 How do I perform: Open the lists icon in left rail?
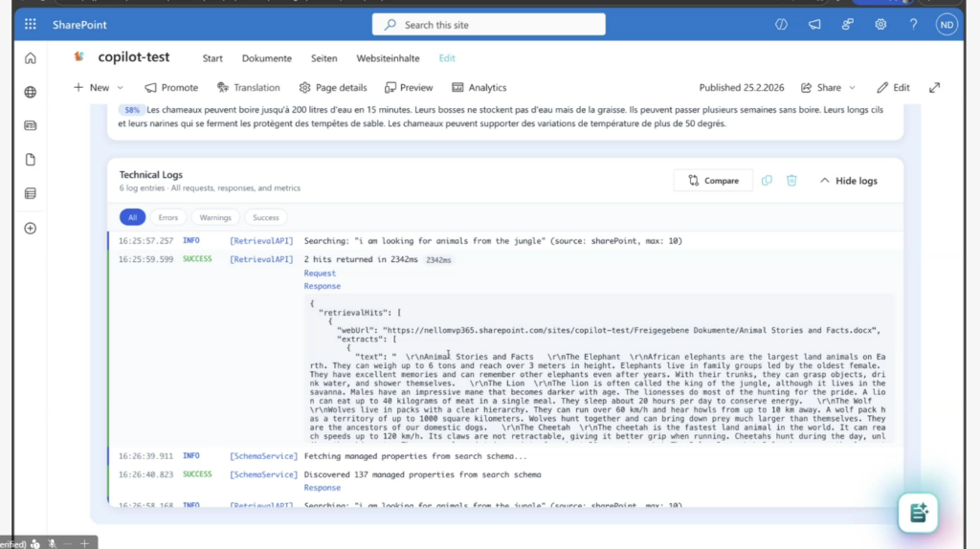coord(30,193)
